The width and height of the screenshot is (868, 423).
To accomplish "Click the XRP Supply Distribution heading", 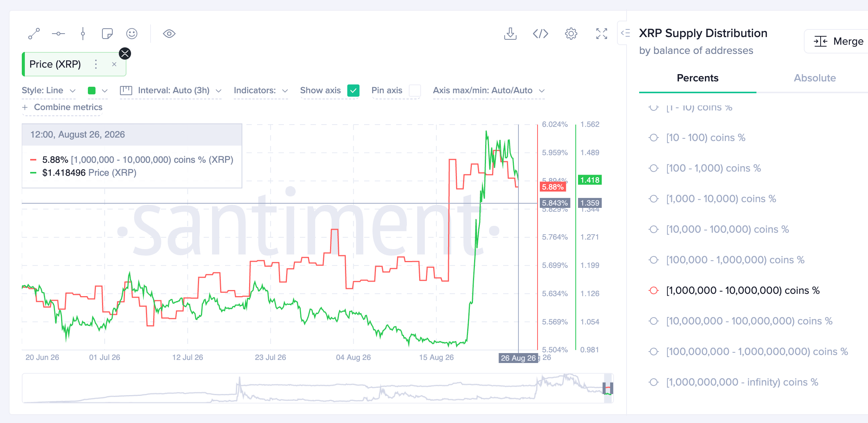I will coord(703,33).
